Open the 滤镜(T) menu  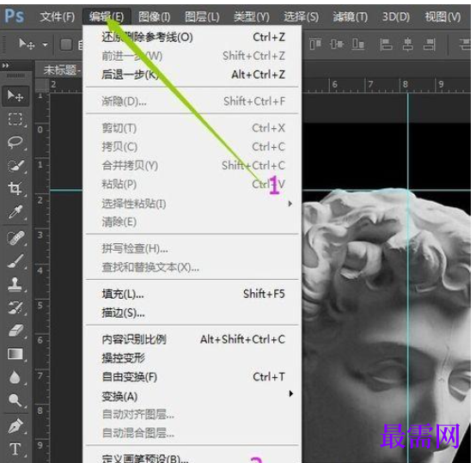point(350,16)
